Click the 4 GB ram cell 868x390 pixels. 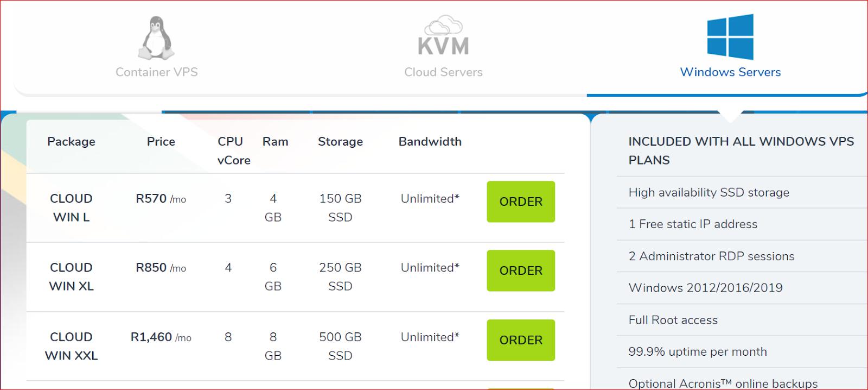click(x=273, y=207)
